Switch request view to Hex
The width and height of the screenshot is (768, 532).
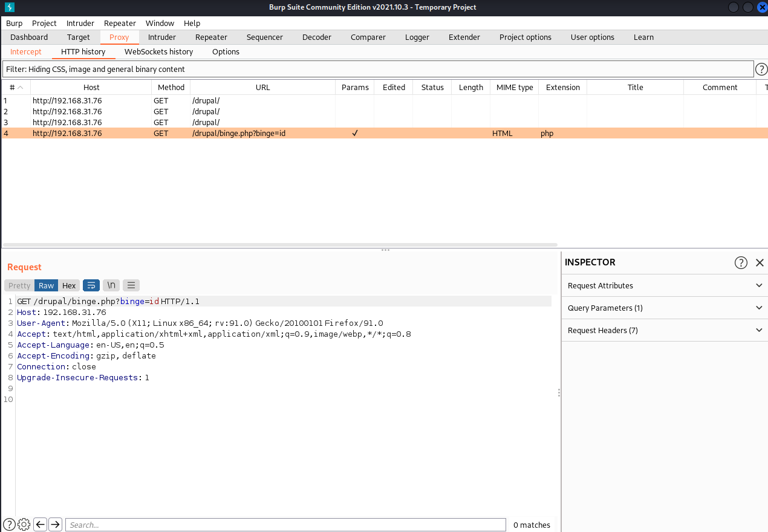(69, 285)
